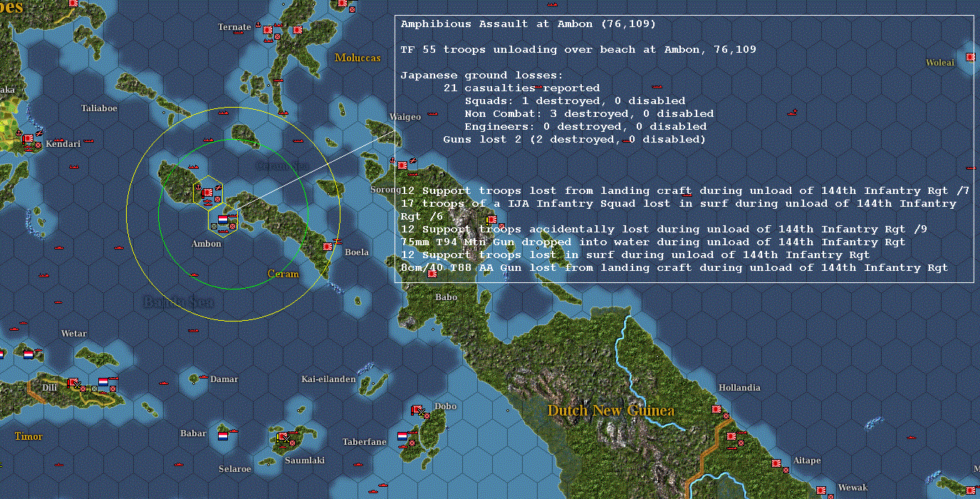This screenshot has width=980, height=499.
Task: Click the Dutch New Guinea region label
Action: click(x=610, y=411)
